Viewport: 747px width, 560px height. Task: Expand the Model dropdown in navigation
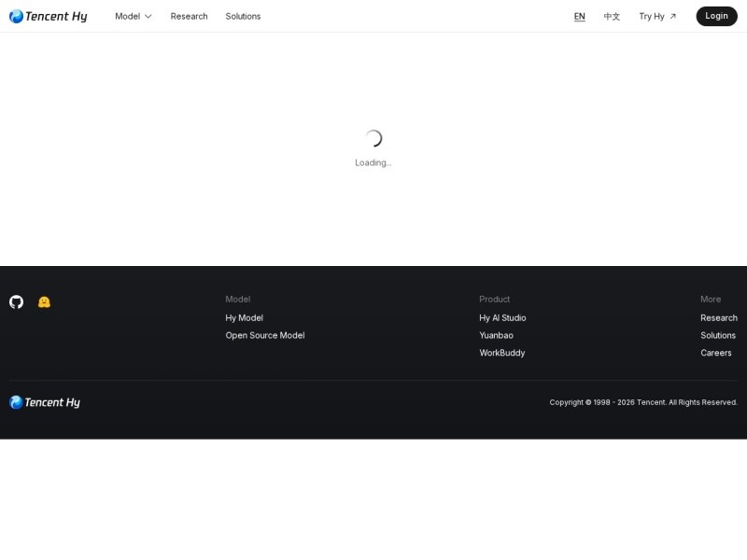pos(134,16)
